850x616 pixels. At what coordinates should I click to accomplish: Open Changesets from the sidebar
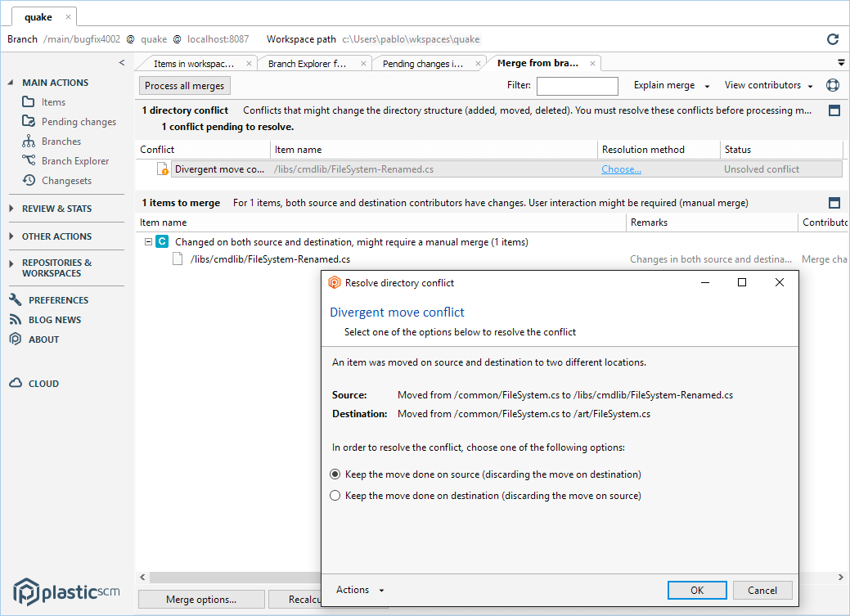point(66,181)
